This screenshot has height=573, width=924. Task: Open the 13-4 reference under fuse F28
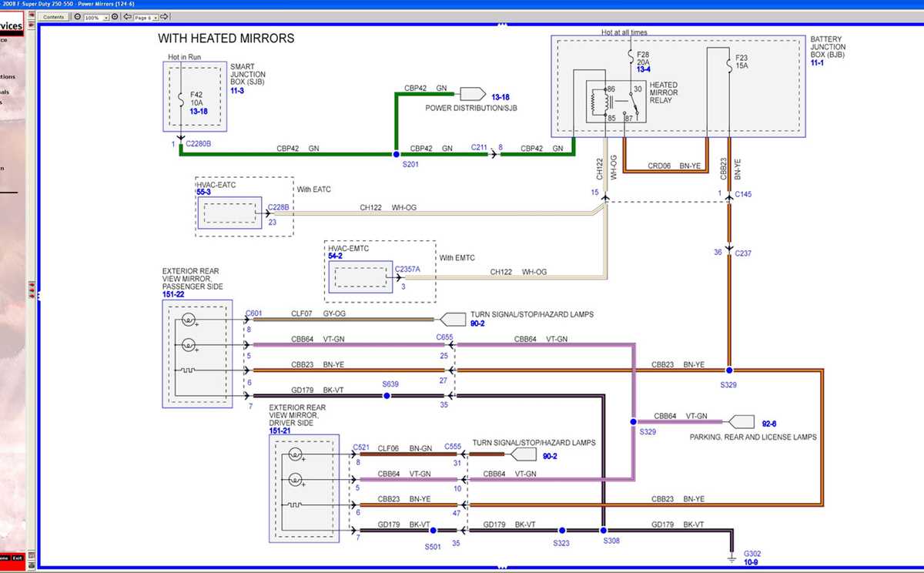[644, 70]
